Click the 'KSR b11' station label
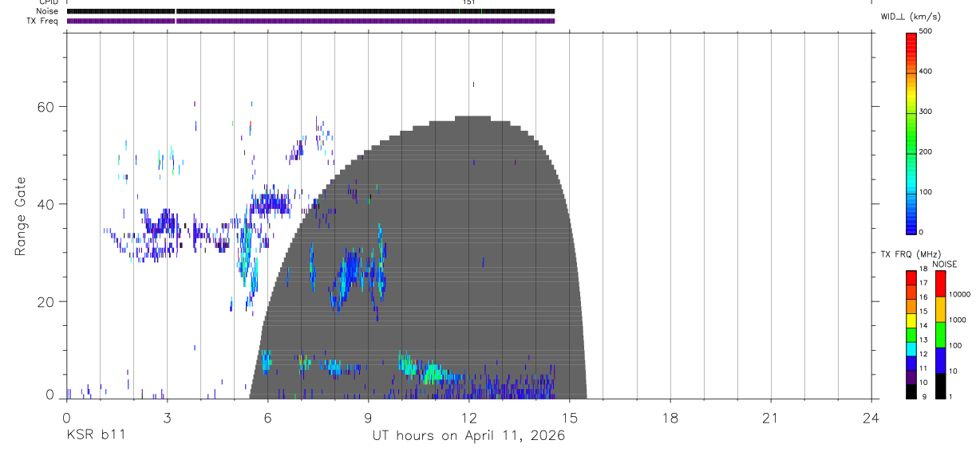980x452 pixels. click(x=95, y=436)
